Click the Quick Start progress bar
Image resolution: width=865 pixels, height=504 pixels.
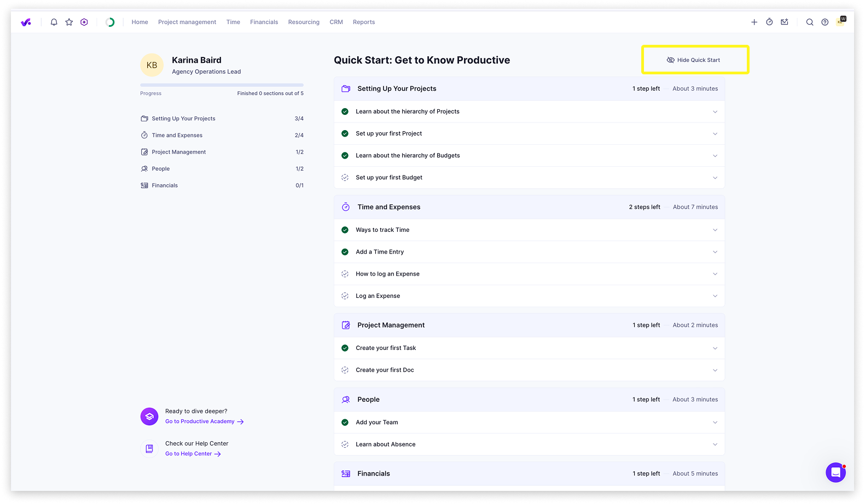(x=222, y=85)
